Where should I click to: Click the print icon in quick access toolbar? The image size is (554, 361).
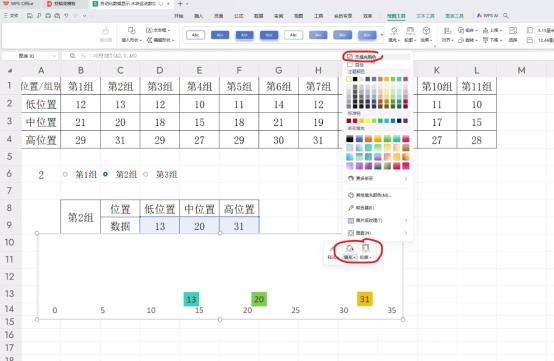[48, 16]
